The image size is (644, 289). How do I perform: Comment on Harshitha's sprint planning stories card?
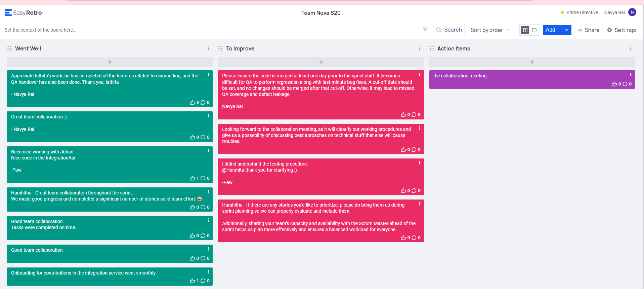click(x=414, y=238)
